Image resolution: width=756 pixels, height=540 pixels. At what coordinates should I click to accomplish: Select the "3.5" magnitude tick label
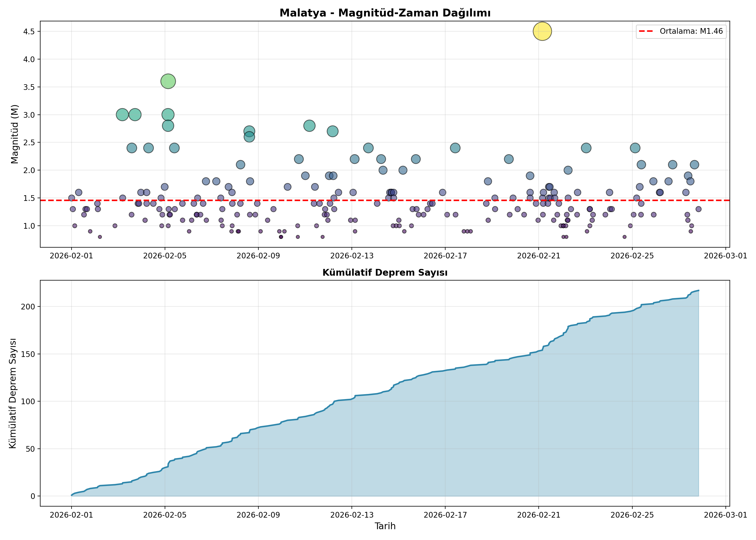tap(29, 87)
